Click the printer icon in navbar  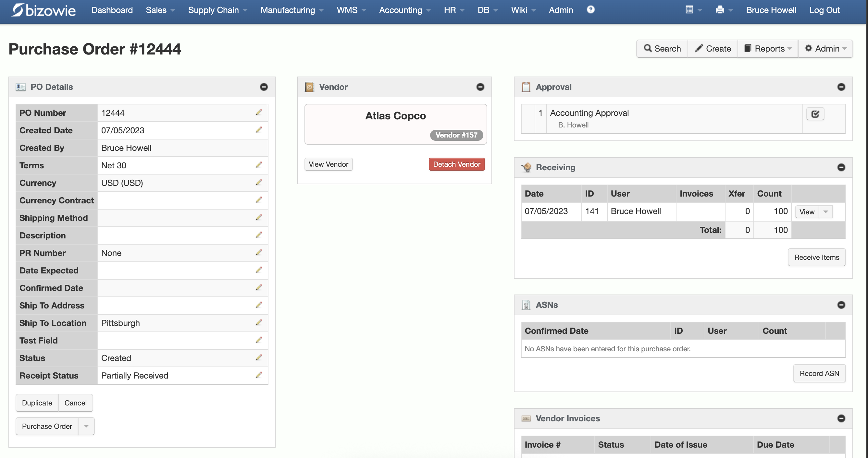click(719, 10)
